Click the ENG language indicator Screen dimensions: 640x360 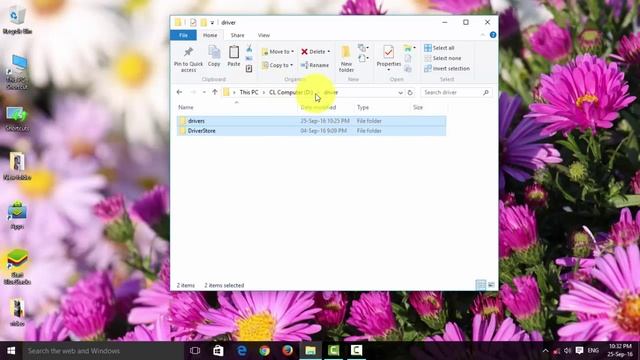point(593,351)
